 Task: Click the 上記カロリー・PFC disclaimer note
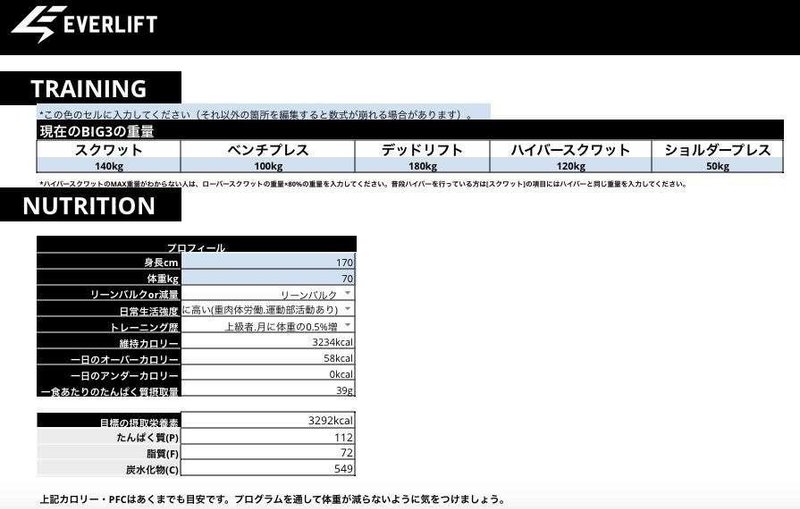(x=272, y=499)
